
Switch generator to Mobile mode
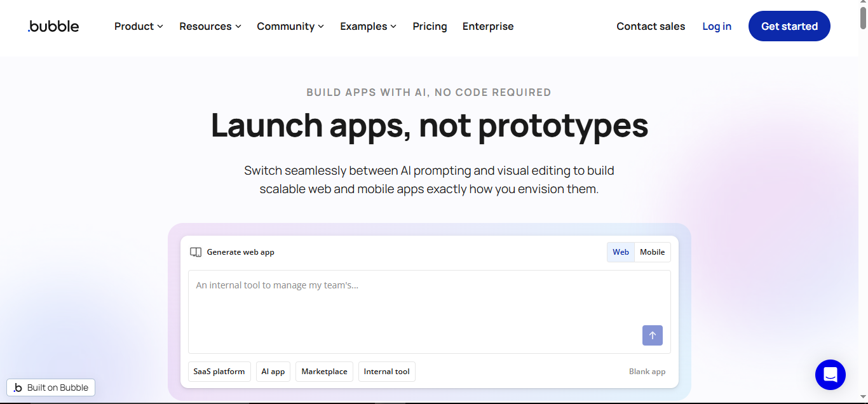[652, 252]
